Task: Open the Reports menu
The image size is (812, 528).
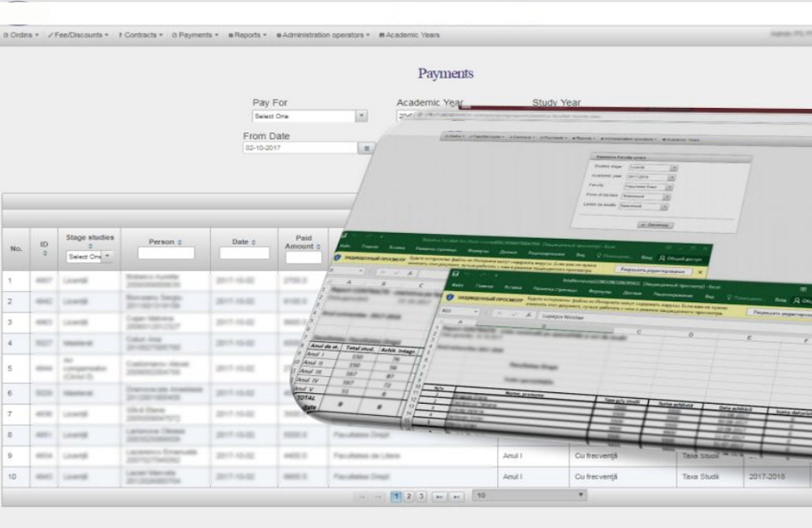Action: pyautogui.click(x=248, y=35)
